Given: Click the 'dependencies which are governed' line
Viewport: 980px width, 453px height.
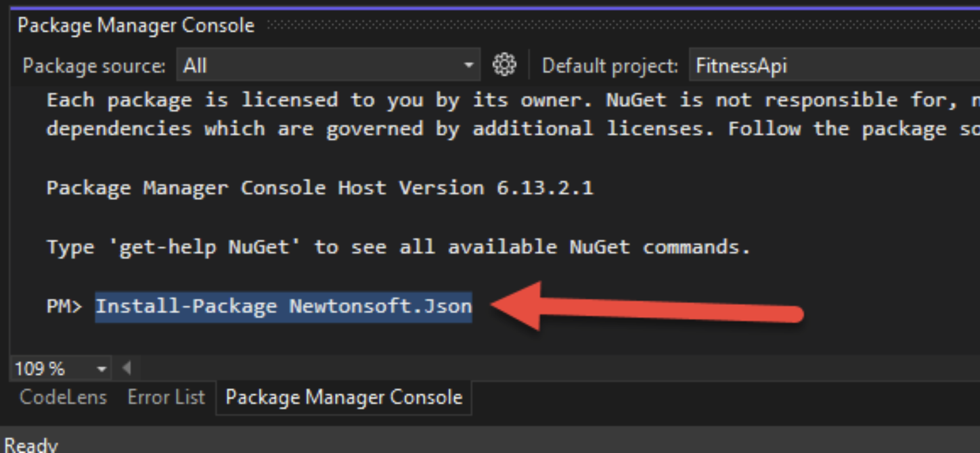Looking at the screenshot, I should (513, 129).
